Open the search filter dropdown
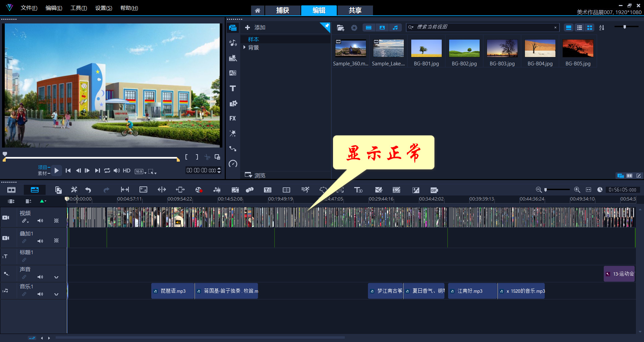Viewport: 644px width, 342px height. coord(411,27)
